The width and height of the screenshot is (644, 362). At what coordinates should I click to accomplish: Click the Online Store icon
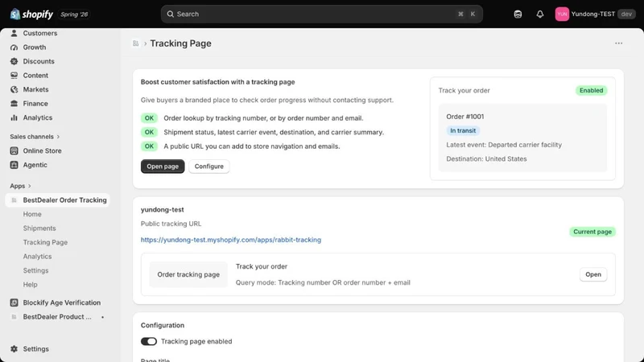click(x=14, y=150)
